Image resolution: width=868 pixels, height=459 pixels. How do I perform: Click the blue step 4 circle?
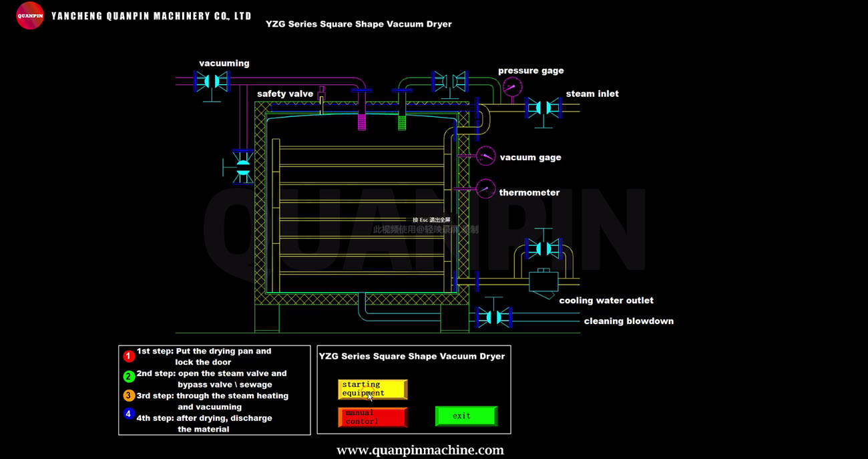[129, 414]
